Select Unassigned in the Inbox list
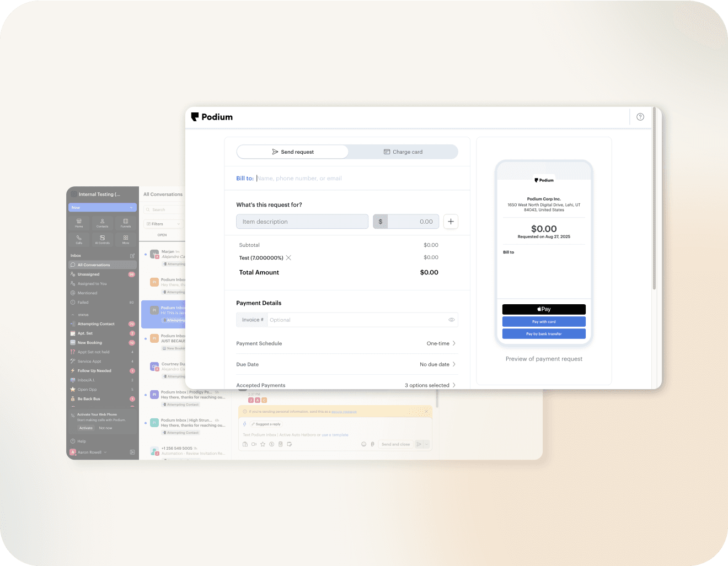Viewport: 728px width, 566px height. pos(89,274)
